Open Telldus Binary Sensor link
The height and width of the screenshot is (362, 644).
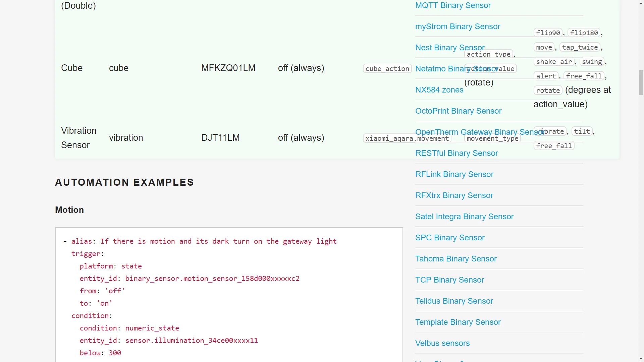pyautogui.click(x=454, y=301)
